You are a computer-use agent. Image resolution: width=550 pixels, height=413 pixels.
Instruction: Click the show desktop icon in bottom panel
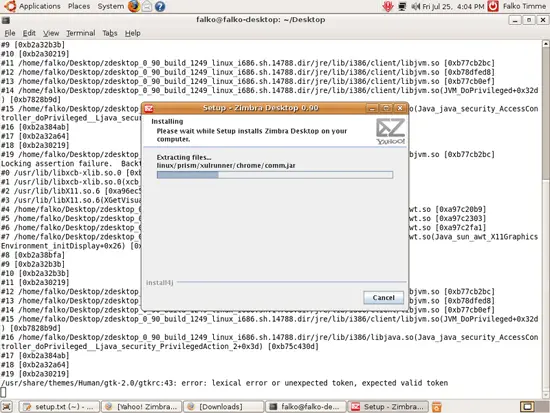pyautogui.click(x=7, y=407)
